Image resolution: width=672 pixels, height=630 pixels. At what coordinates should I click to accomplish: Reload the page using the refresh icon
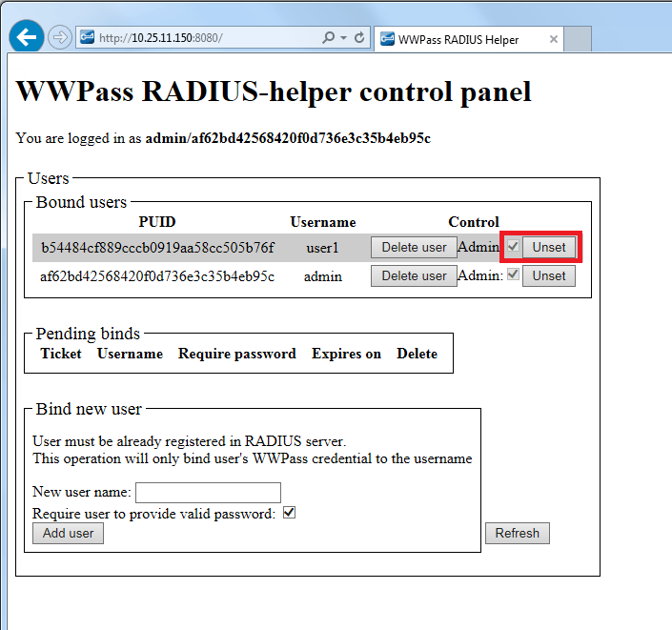[359, 38]
